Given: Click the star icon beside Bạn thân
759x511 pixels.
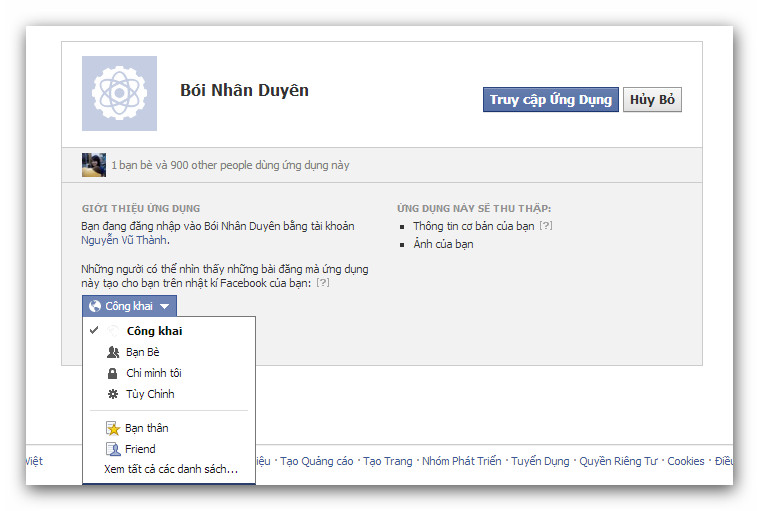Looking at the screenshot, I should tap(113, 428).
